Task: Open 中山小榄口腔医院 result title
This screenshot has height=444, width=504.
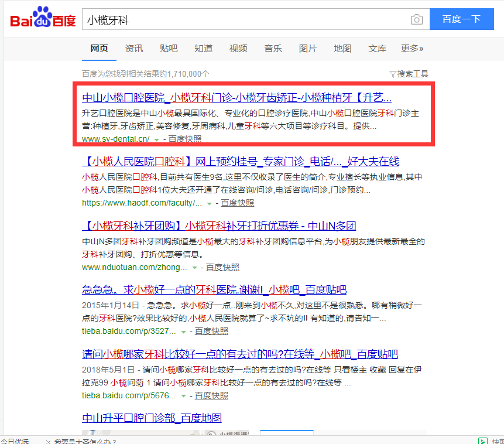Action: click(236, 97)
